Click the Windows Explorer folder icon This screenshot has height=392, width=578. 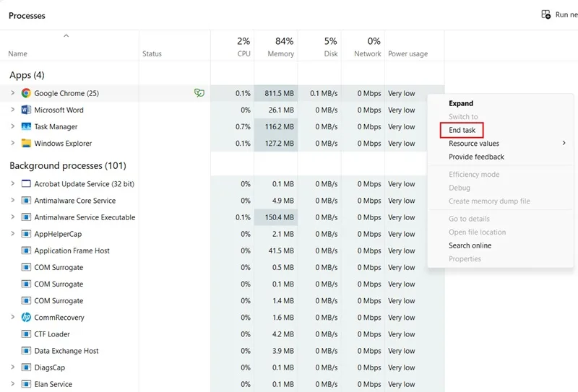(x=26, y=144)
